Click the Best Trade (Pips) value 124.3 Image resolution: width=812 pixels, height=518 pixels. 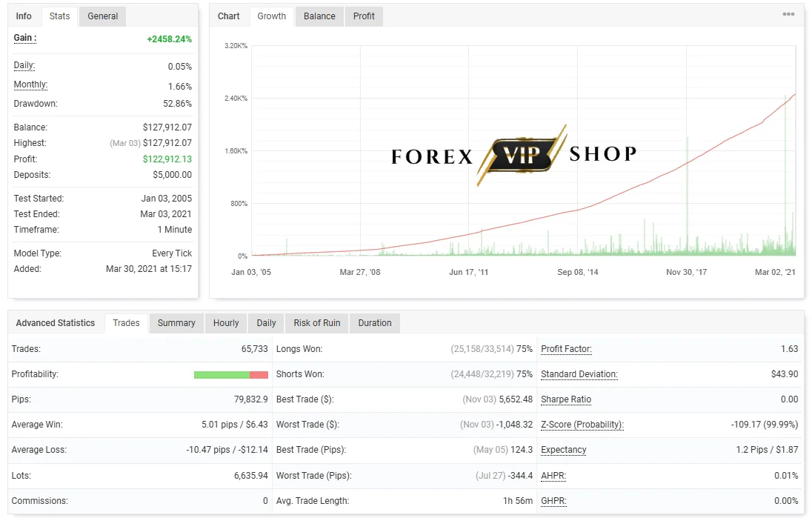[522, 450]
